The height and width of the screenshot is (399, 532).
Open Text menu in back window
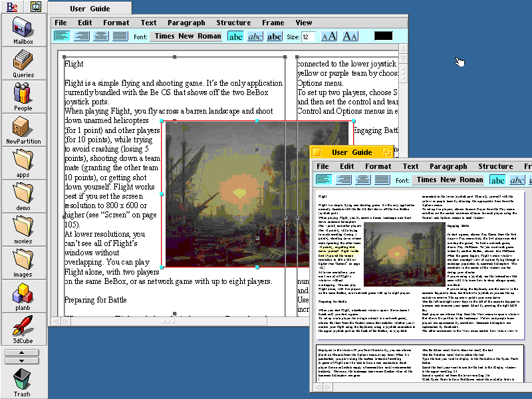tap(148, 23)
